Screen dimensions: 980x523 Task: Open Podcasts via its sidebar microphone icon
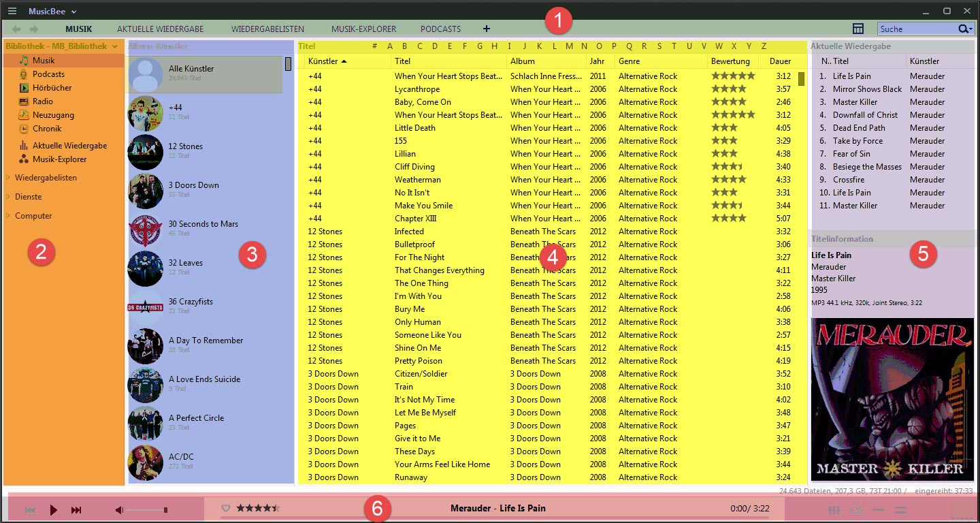pos(24,74)
